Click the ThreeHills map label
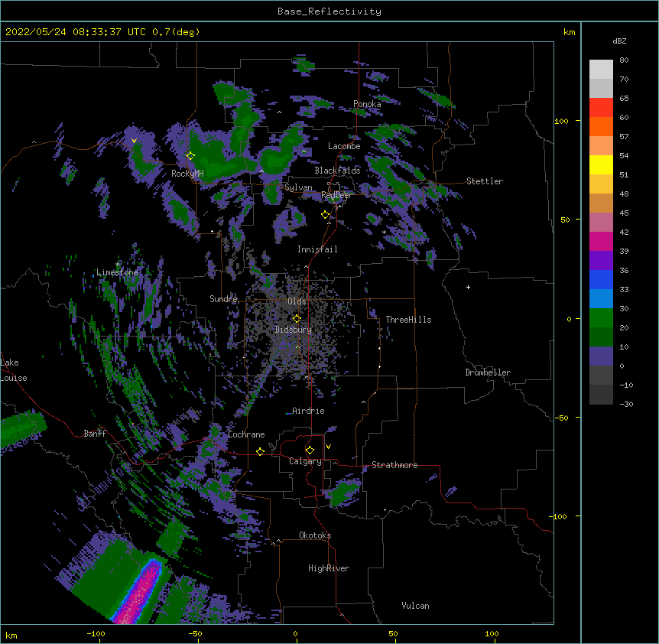This screenshot has width=659, height=644. 408,320
